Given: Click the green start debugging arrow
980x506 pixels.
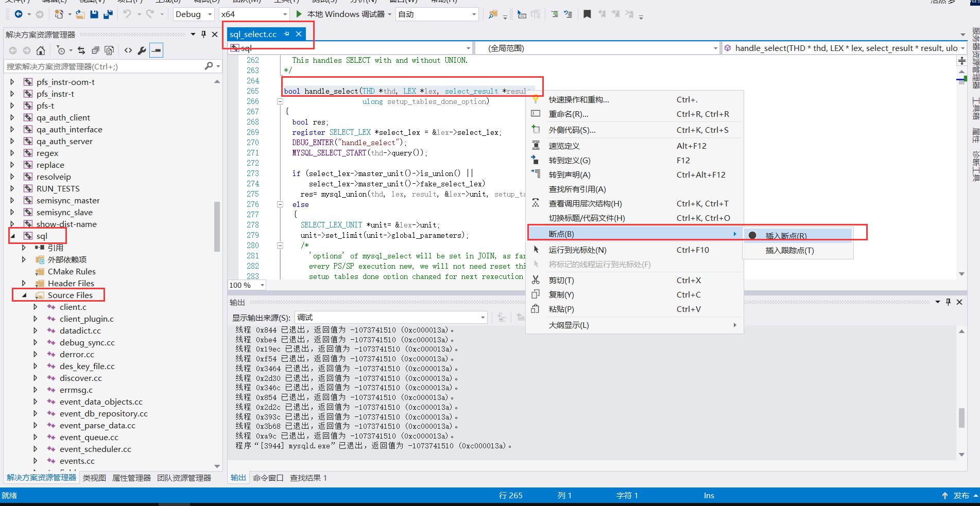Looking at the screenshot, I should pos(299,14).
